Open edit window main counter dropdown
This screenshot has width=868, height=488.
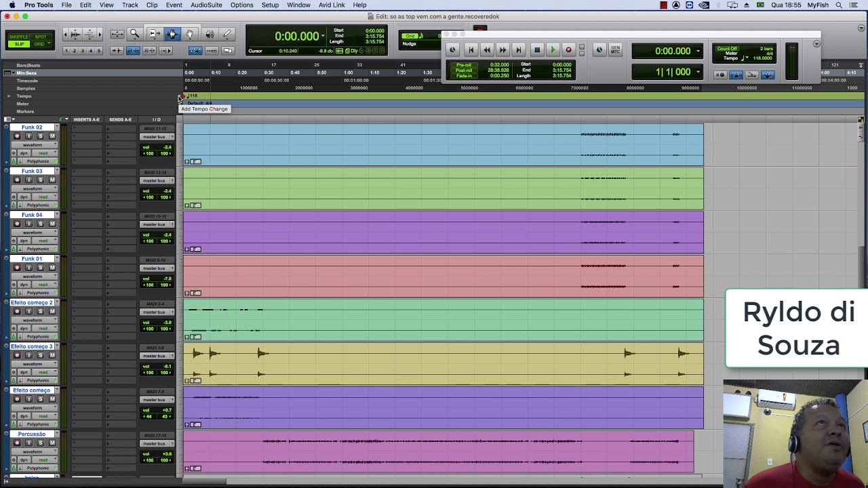[x=322, y=37]
